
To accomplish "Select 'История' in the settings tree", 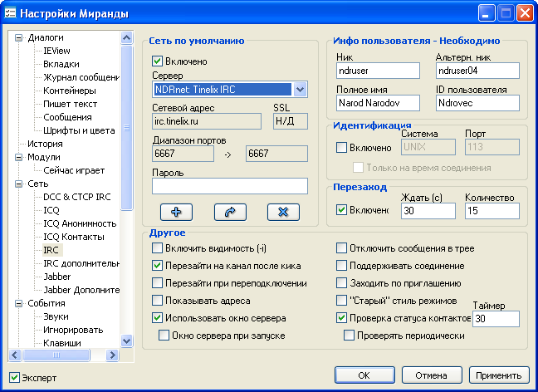I will (x=45, y=144).
